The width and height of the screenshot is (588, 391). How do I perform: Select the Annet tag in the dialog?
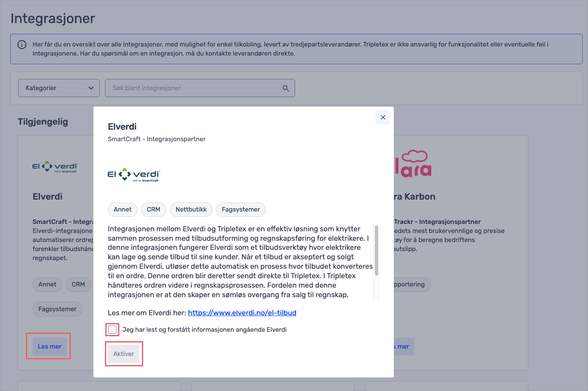pyautogui.click(x=123, y=209)
